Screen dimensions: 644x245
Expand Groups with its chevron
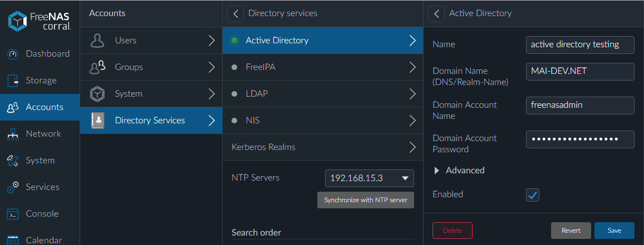(212, 67)
